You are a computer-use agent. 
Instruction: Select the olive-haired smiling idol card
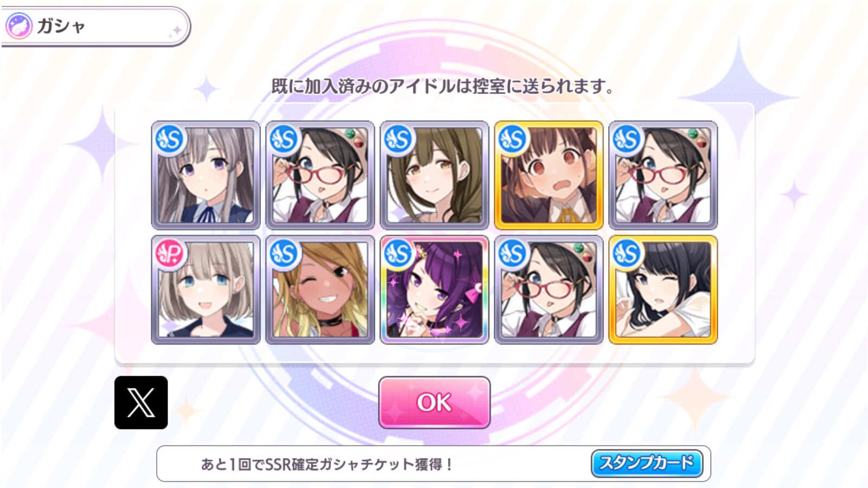[x=435, y=175]
